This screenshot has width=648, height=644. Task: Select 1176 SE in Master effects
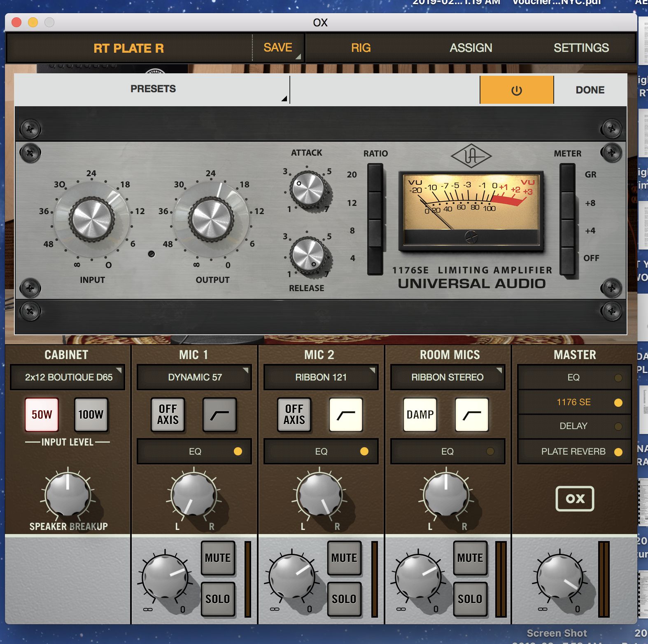[x=574, y=402]
